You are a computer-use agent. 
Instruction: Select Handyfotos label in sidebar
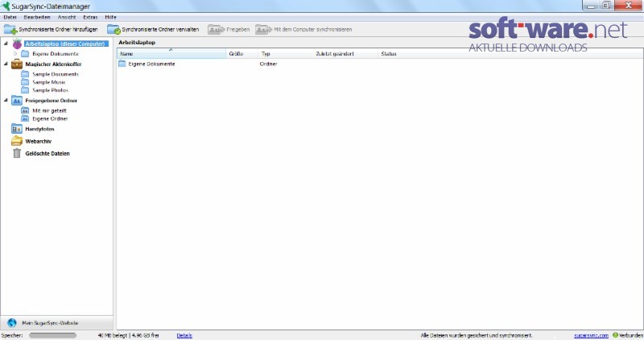39,129
